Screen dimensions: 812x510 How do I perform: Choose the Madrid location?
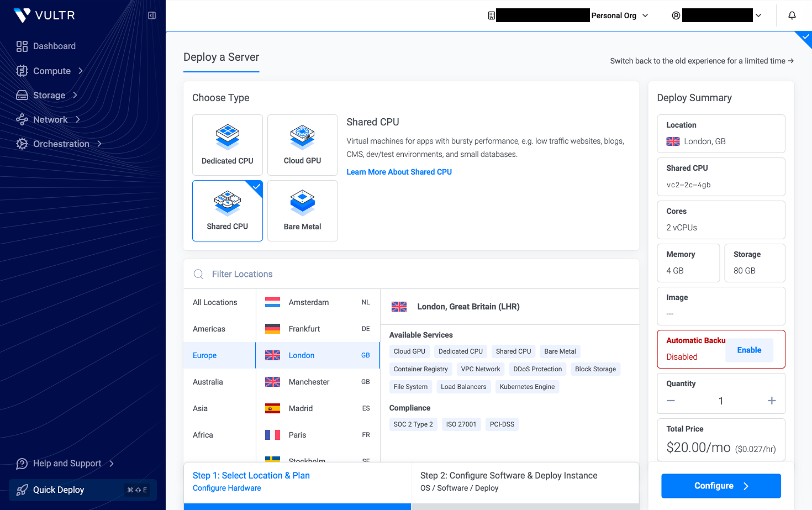(318, 408)
